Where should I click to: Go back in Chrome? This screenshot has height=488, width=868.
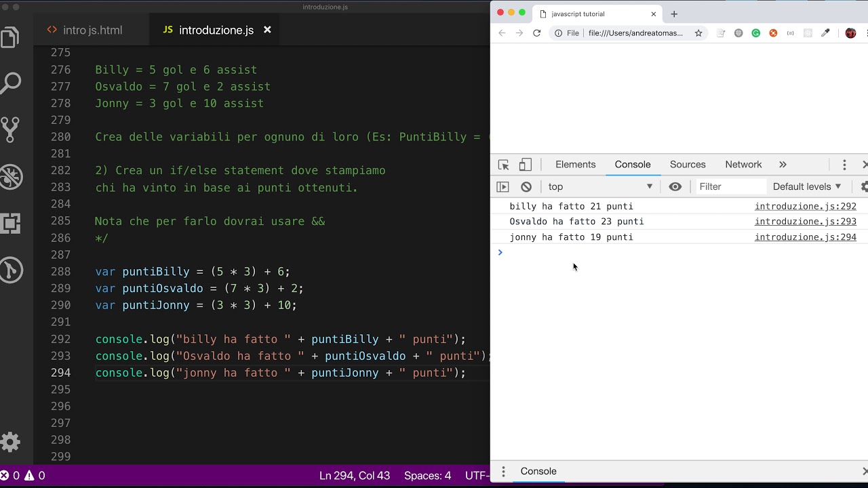[x=502, y=33]
